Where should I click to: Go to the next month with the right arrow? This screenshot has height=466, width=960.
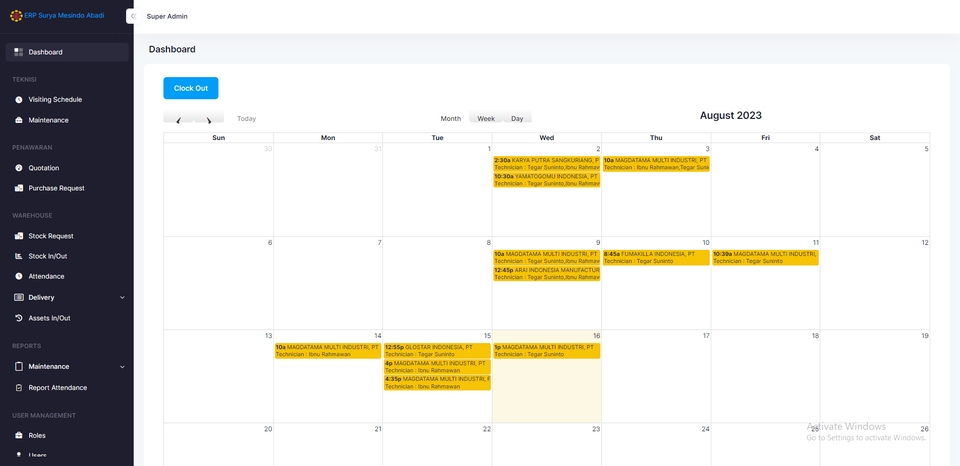point(209,119)
